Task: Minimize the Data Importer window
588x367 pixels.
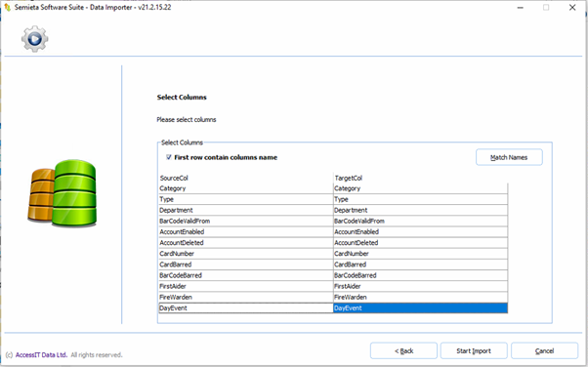Action: (521, 8)
